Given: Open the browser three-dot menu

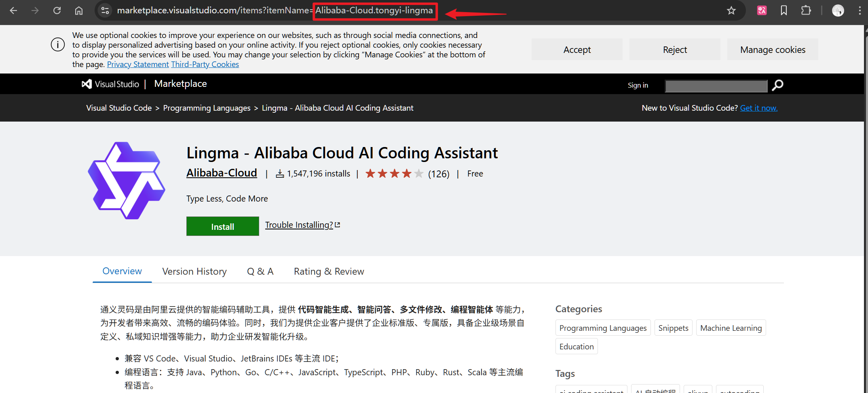Looking at the screenshot, I should click(x=860, y=11).
